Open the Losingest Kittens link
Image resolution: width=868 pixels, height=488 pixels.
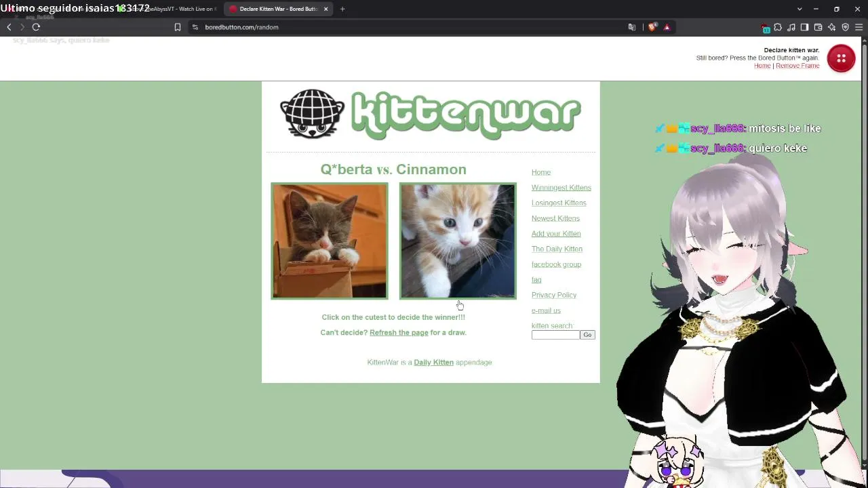point(559,203)
